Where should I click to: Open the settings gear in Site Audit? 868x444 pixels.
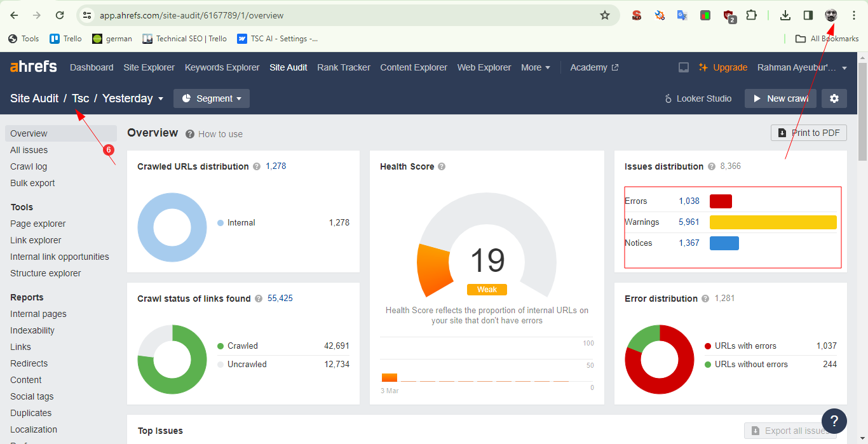(834, 98)
